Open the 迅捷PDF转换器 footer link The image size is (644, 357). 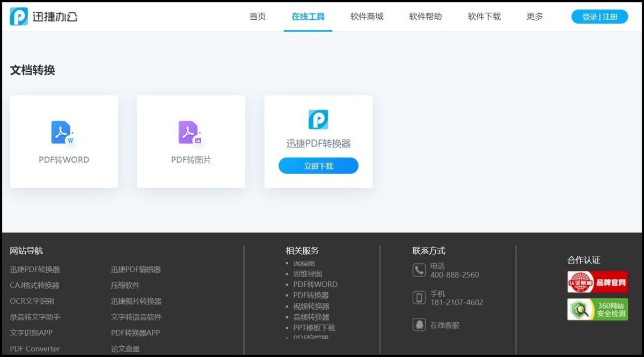[x=35, y=270]
